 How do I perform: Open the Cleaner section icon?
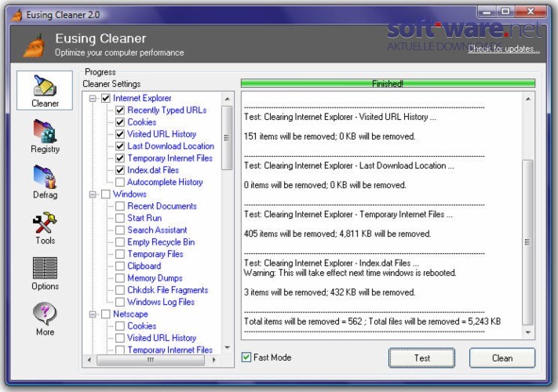pyautogui.click(x=45, y=90)
